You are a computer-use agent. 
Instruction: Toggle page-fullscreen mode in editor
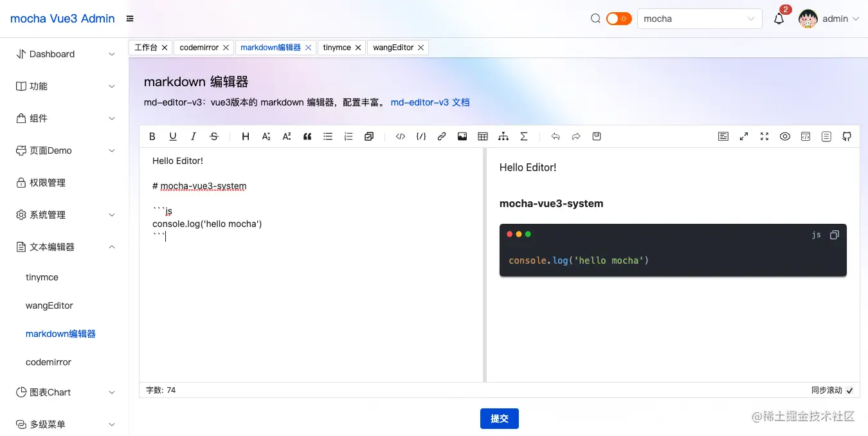tap(744, 136)
